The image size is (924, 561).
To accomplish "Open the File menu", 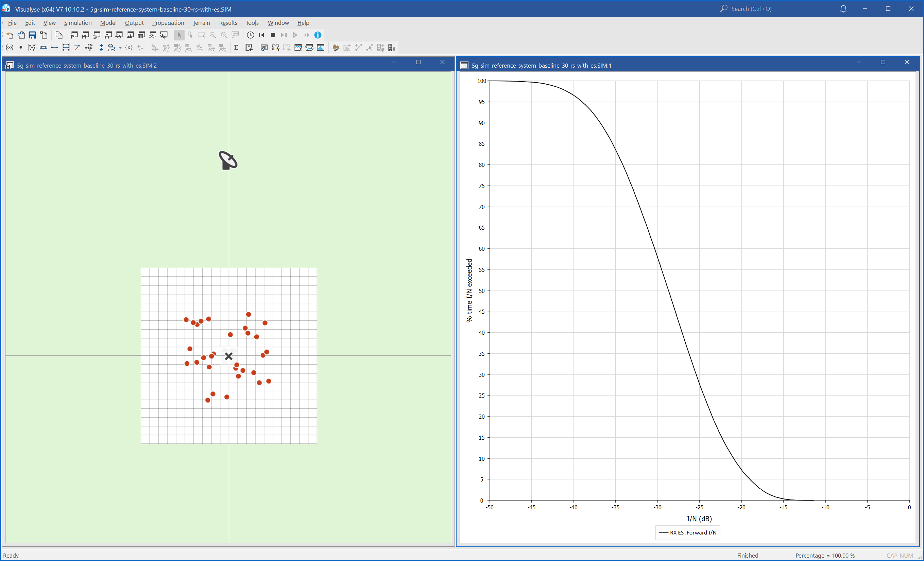I will click(12, 23).
